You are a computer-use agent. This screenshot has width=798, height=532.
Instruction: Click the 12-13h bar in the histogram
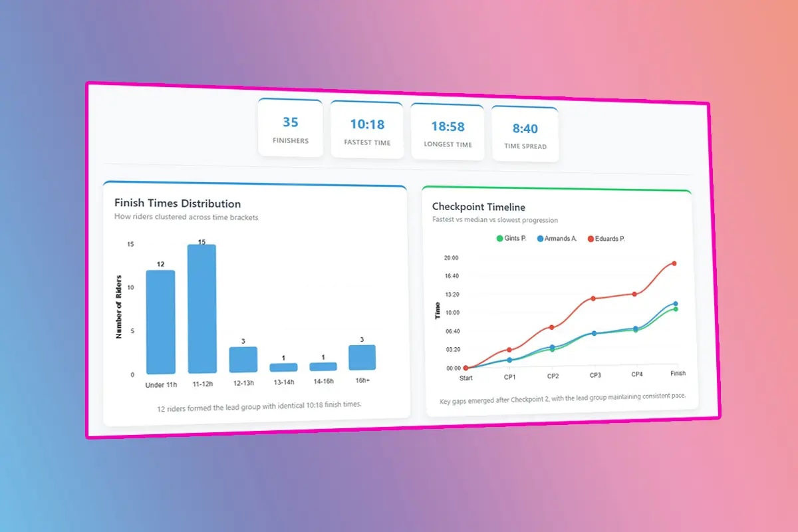point(243,360)
